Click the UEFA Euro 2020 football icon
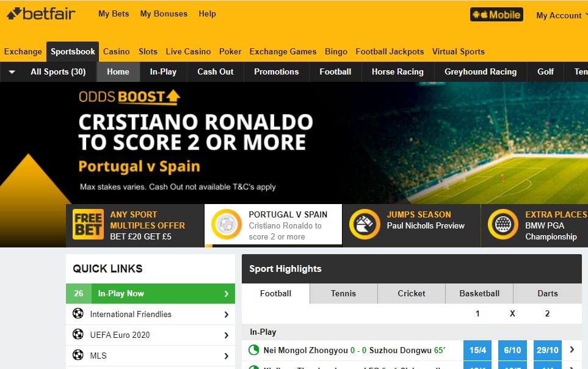The width and height of the screenshot is (588, 369). pos(78,335)
